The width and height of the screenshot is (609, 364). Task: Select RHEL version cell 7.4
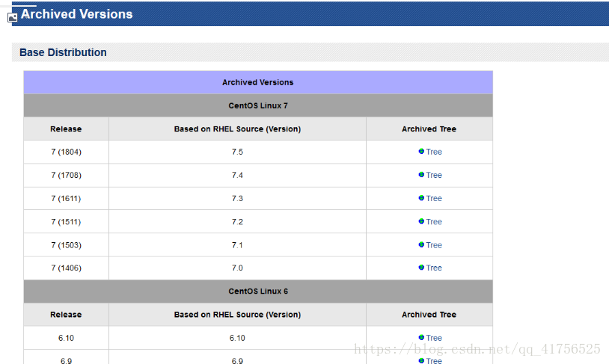pyautogui.click(x=237, y=175)
